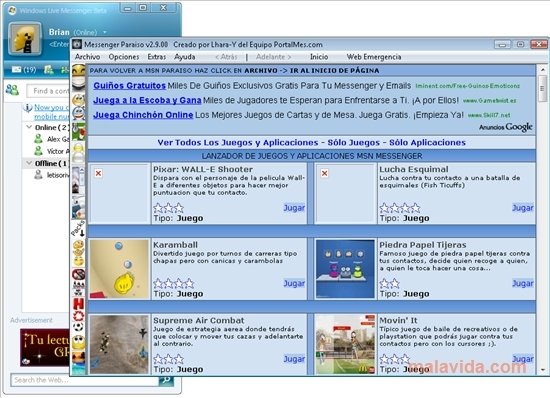Open mail inbox icon in Windows Live Messenger
This screenshot has height=398, width=550.
coord(16,69)
